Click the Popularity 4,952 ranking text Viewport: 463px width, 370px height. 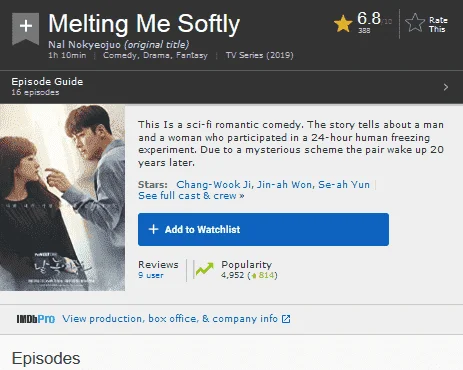coord(246,270)
